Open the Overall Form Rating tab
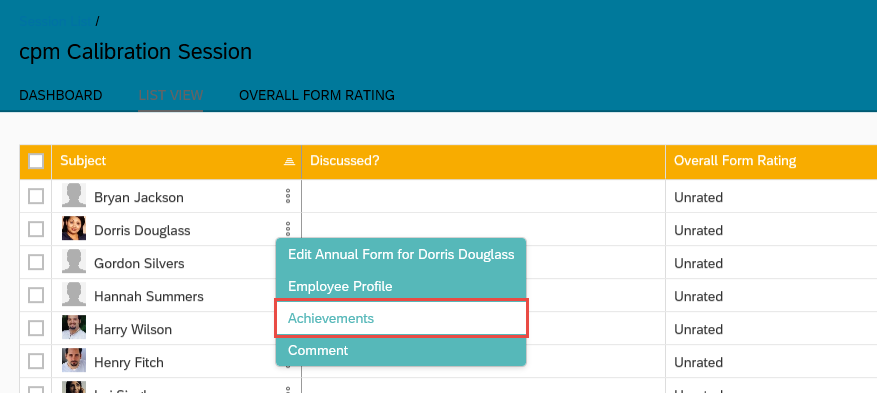Viewport: 877px width, 393px height. point(317,96)
